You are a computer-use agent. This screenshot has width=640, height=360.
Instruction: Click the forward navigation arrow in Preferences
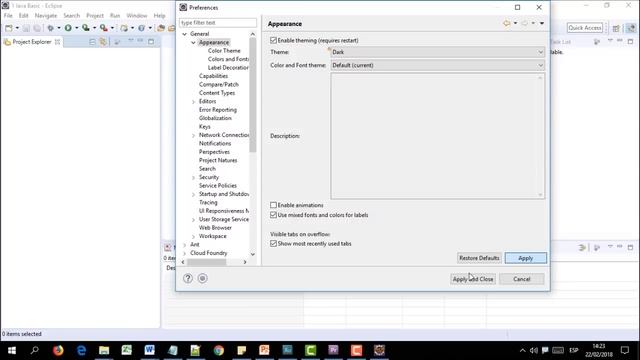[525, 23]
